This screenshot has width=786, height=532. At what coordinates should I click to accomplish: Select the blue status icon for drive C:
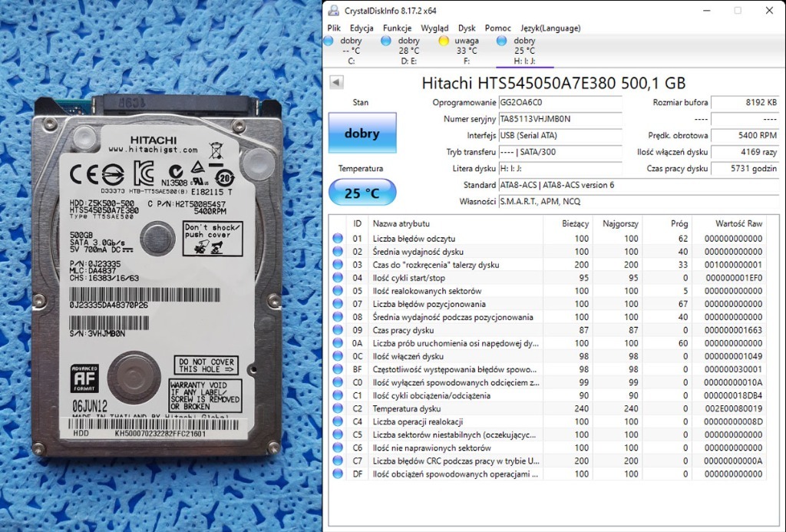pyautogui.click(x=329, y=41)
